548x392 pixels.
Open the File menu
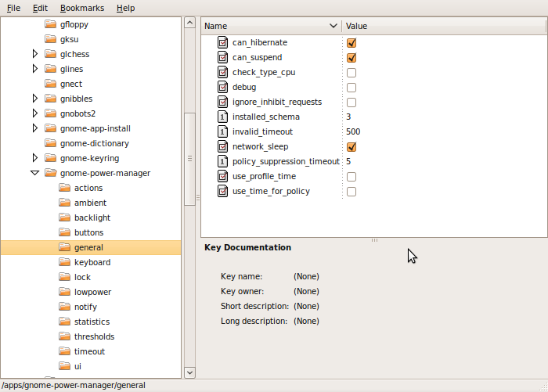coord(13,8)
